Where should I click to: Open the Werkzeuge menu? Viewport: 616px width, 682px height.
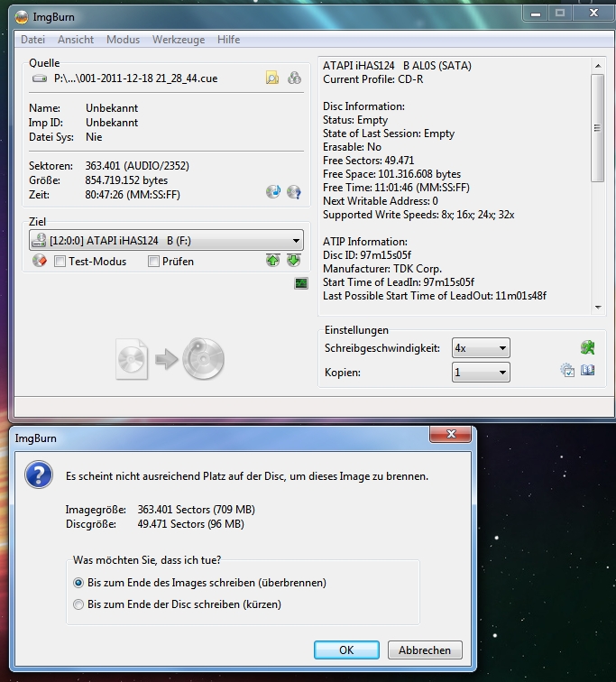click(x=179, y=40)
